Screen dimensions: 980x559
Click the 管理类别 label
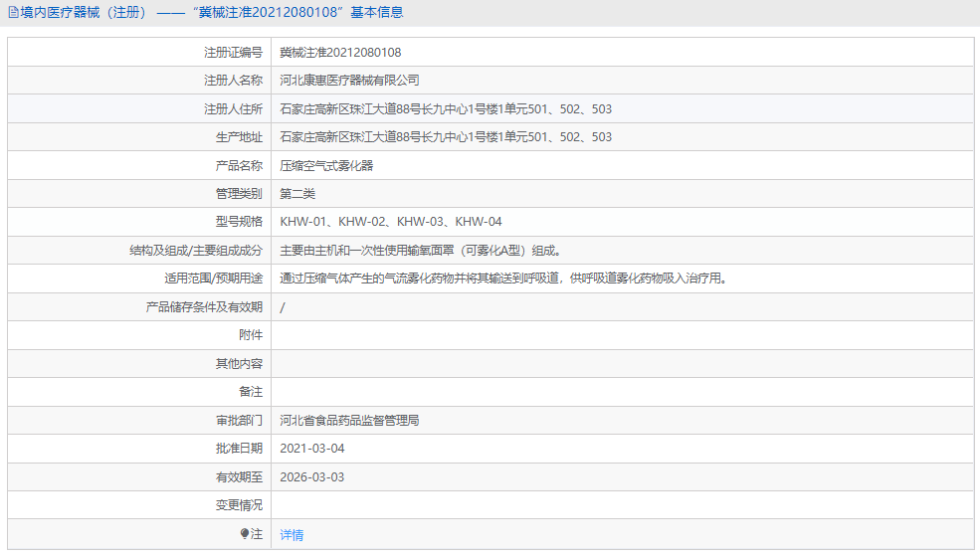239,194
